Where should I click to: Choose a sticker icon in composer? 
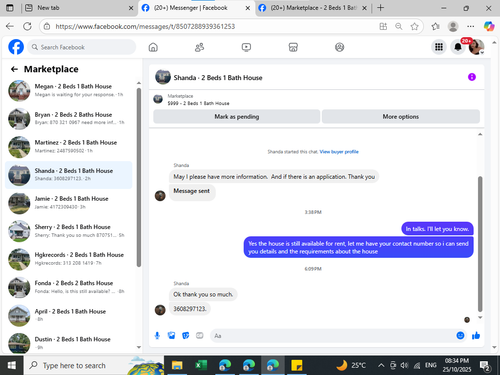(x=186, y=335)
